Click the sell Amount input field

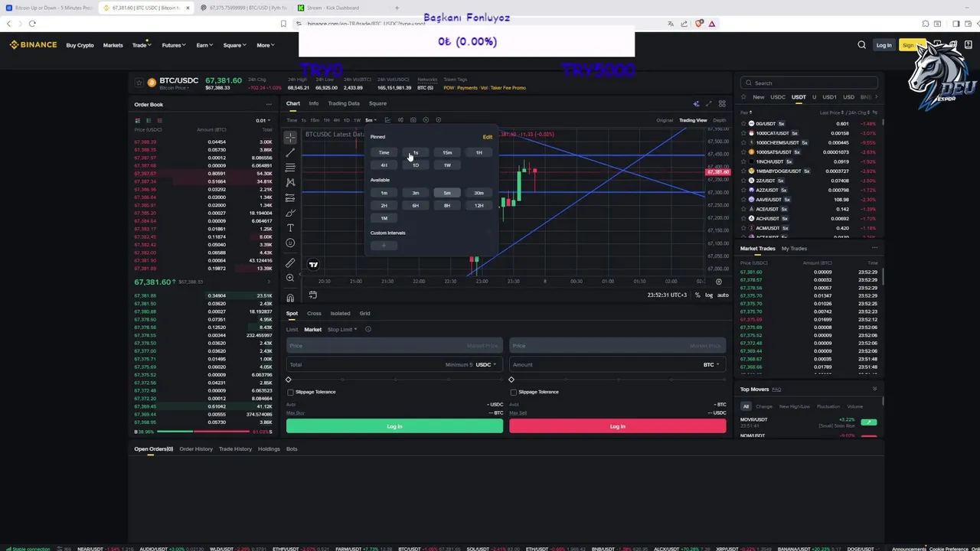[617, 365]
